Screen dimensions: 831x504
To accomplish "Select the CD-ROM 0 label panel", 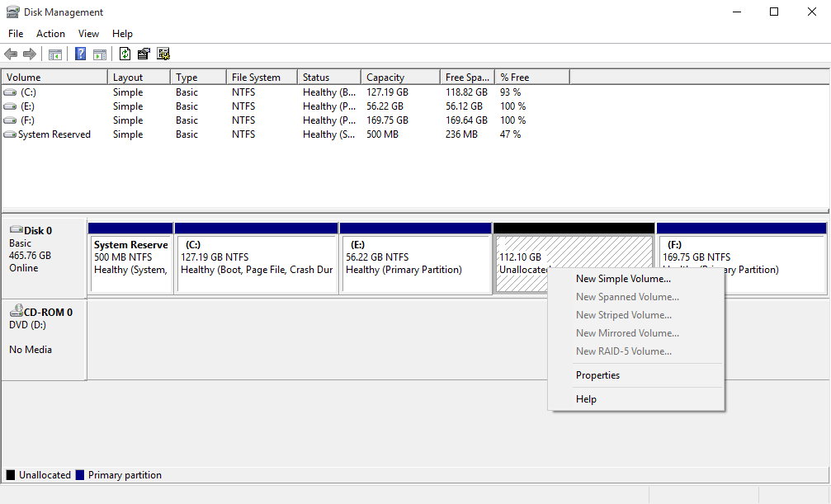I will [44, 340].
